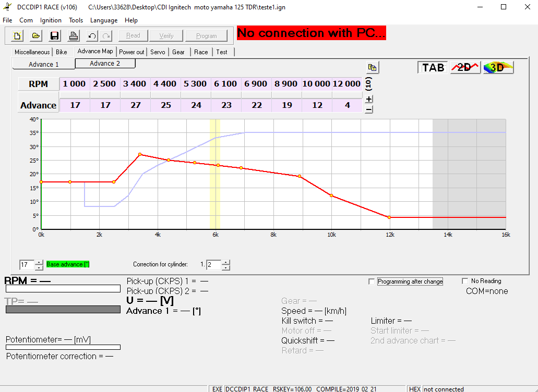Open the Ignition menu
The height and width of the screenshot is (392, 538).
(51, 20)
